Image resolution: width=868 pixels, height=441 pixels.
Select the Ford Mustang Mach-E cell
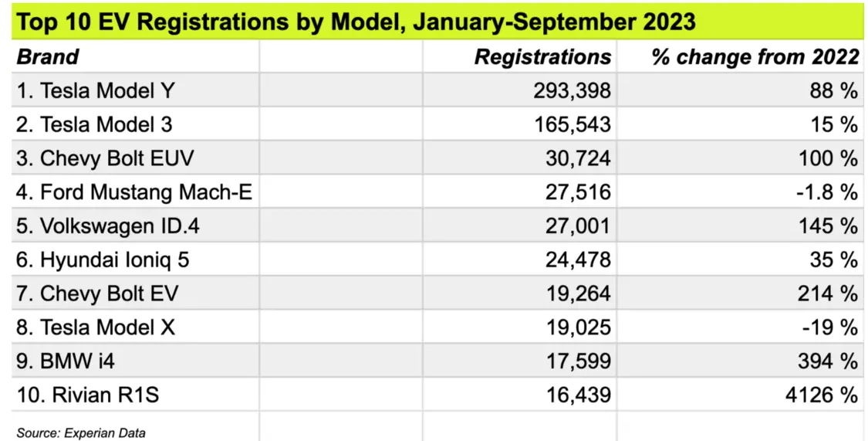pyautogui.click(x=134, y=192)
